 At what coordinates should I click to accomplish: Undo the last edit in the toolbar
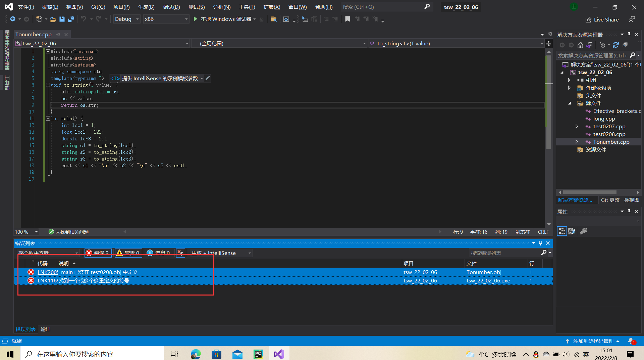pos(84,19)
